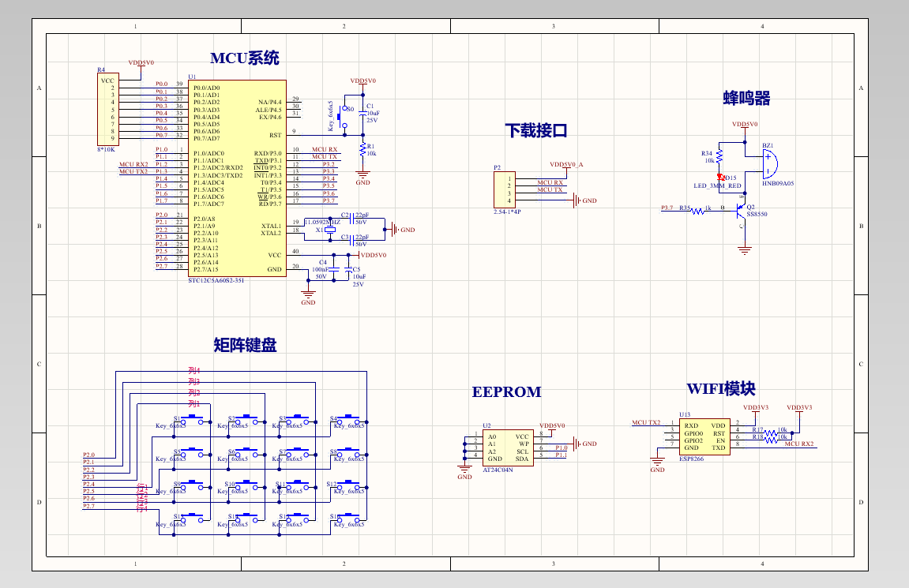Select capacitor C4 100nF 50V

point(333,269)
